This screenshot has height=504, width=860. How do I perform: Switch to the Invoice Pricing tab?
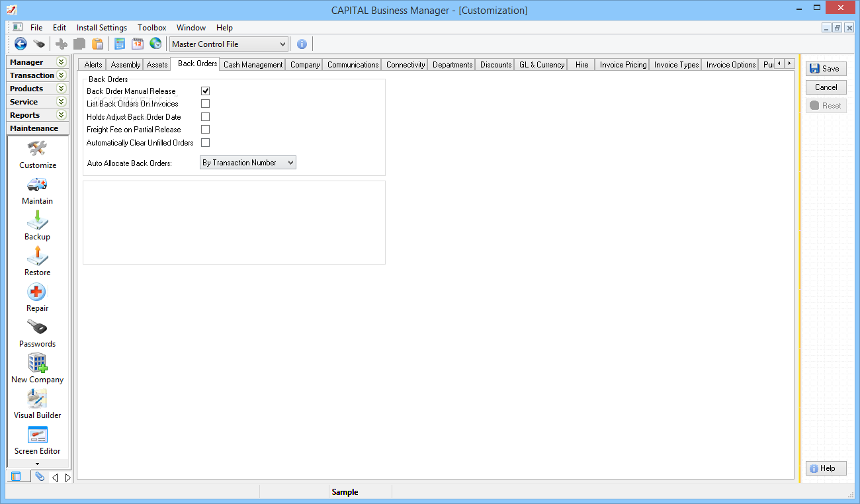point(623,65)
